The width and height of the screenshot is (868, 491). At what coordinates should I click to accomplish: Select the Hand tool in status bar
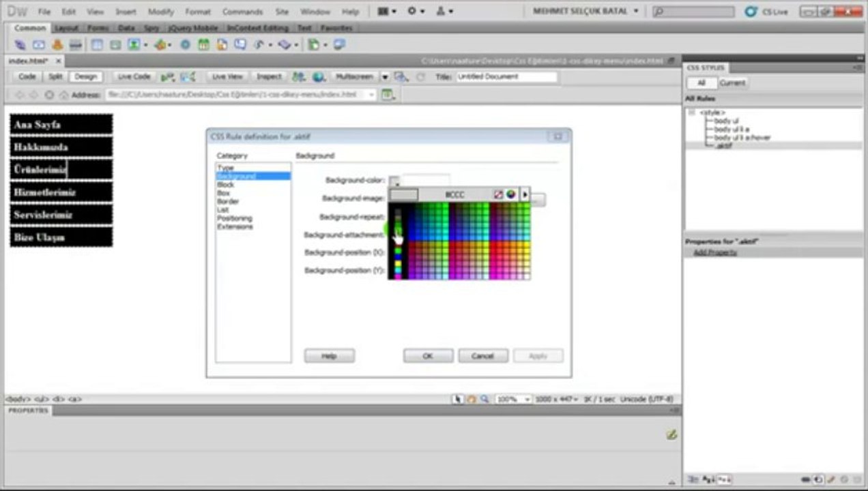pyautogui.click(x=472, y=399)
